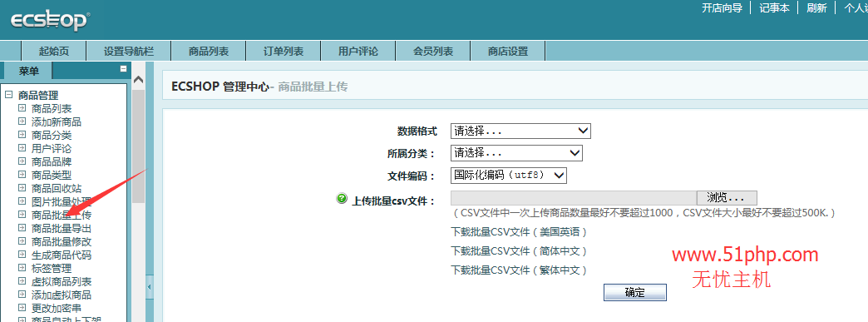The image size is (868, 322).
Task: Open 商品分类 in the sidebar
Action: pyautogui.click(x=52, y=136)
